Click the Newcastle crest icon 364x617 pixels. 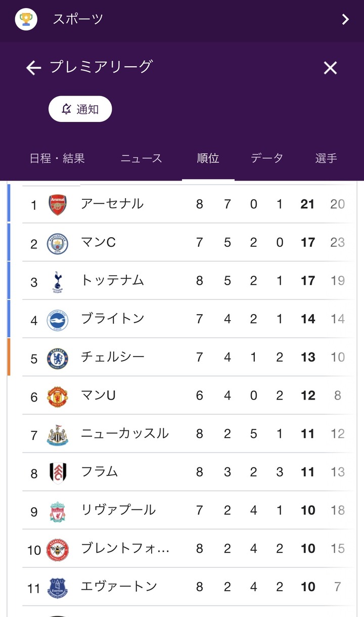[57, 435]
